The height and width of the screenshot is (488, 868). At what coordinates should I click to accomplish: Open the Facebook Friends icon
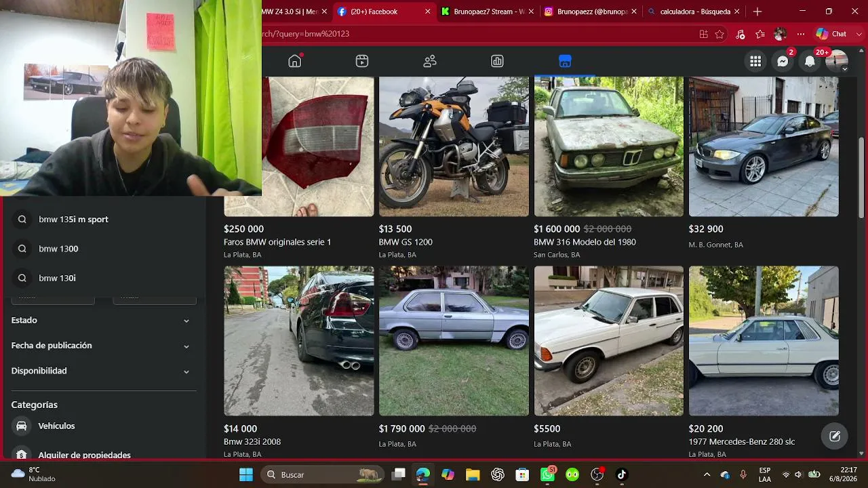tap(430, 61)
